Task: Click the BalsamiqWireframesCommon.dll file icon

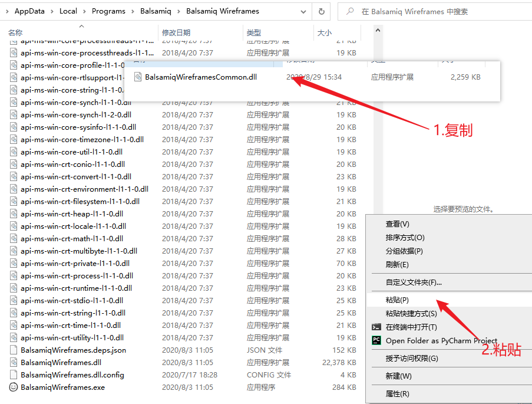Action: [x=138, y=77]
